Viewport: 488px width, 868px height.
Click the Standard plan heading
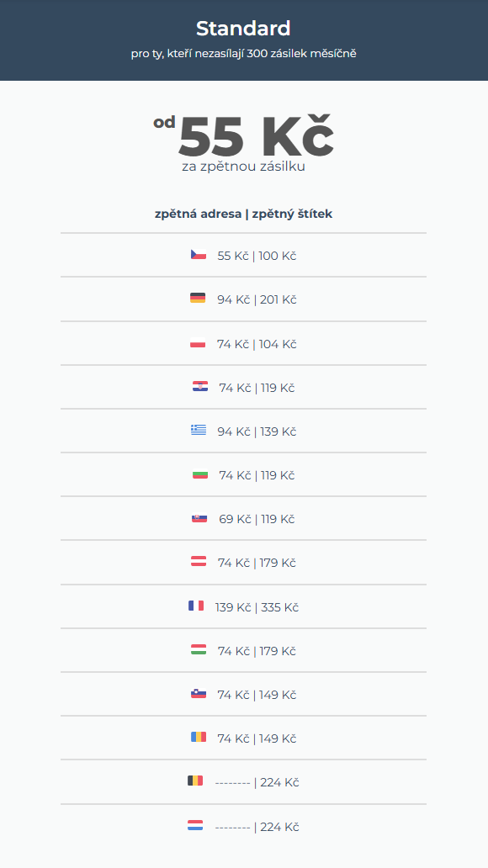[x=243, y=29]
